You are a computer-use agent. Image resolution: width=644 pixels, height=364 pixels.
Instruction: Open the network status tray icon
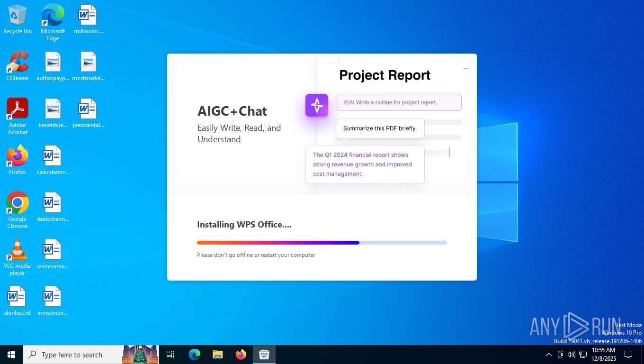click(583, 355)
